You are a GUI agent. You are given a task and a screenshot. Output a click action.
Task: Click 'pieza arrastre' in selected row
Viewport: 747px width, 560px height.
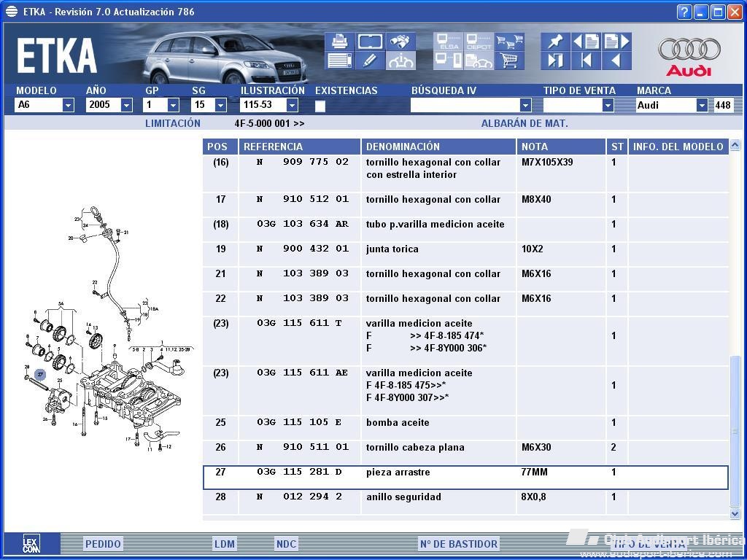(398, 472)
